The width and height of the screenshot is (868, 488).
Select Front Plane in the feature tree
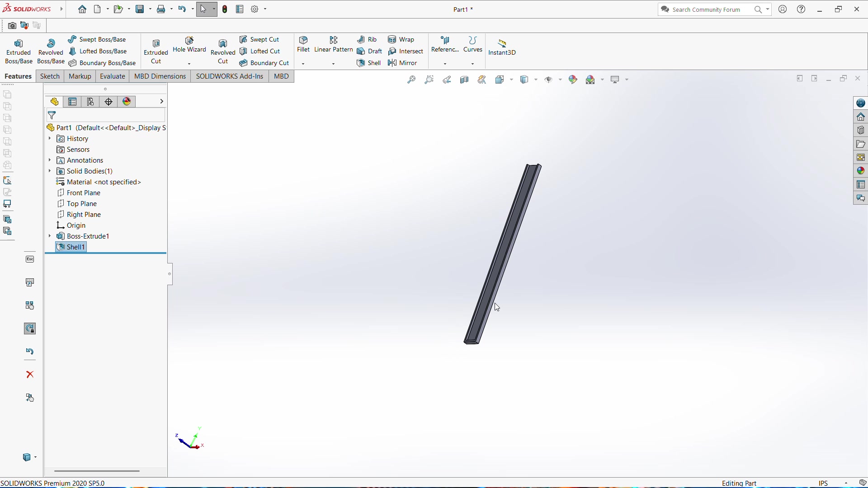[x=83, y=193]
